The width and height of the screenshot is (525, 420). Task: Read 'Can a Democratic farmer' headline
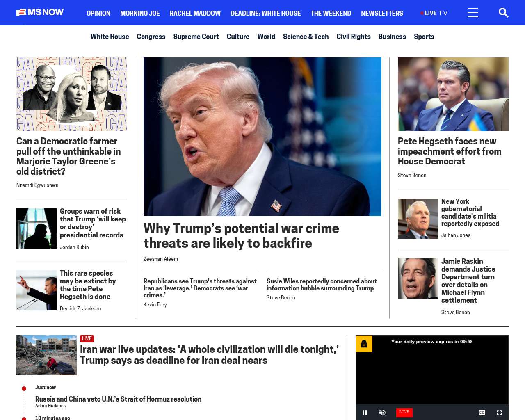68,156
